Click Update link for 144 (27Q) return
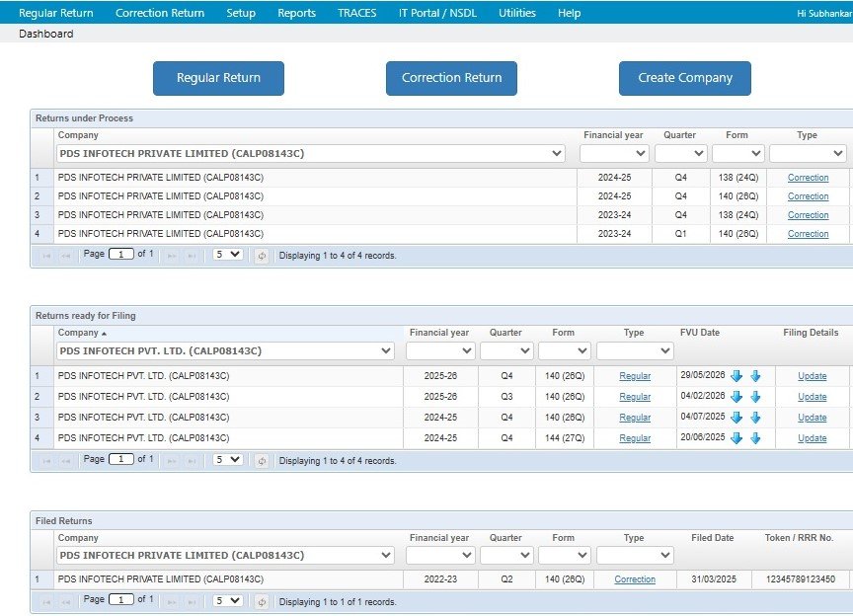The height and width of the screenshot is (616, 853). [813, 438]
